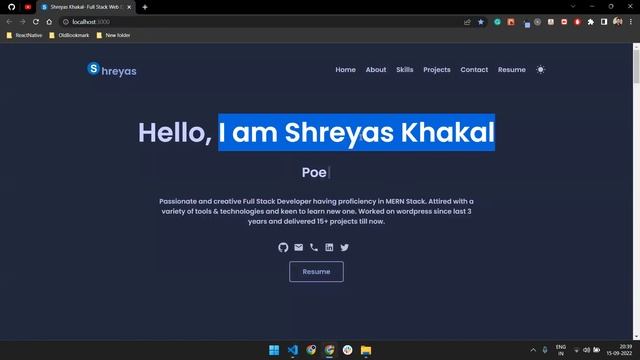Toggle the browser side panel icon
640x360 pixels.
point(604,22)
